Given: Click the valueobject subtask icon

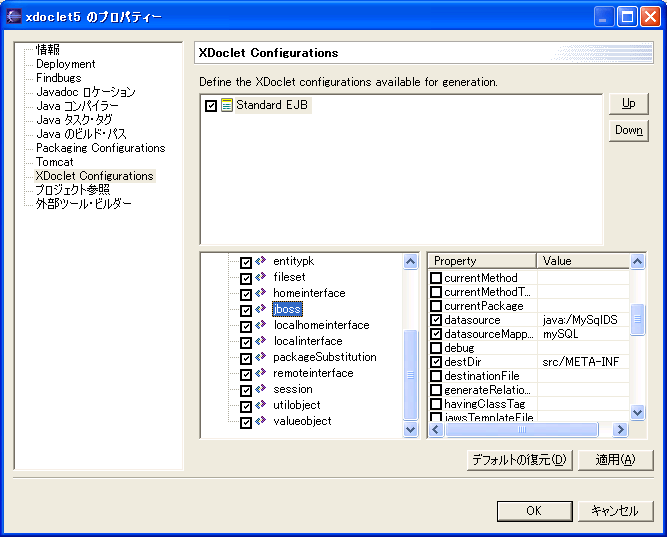Looking at the screenshot, I should (x=261, y=421).
